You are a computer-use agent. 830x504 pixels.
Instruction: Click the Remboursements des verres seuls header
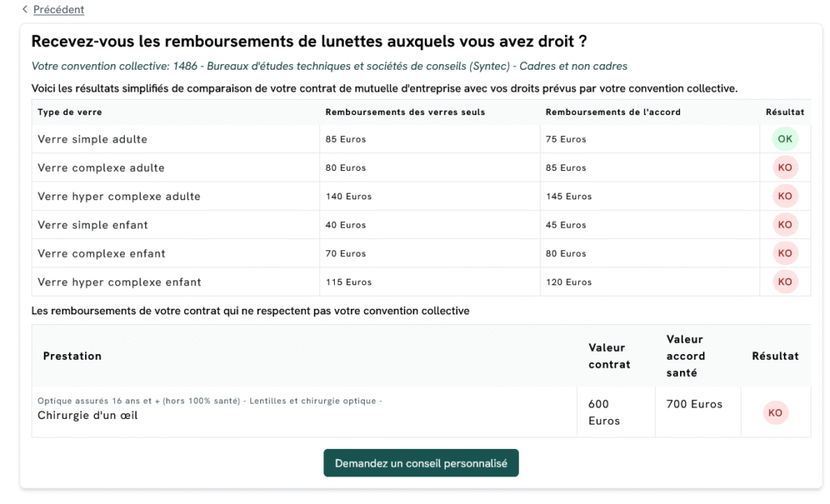(404, 112)
